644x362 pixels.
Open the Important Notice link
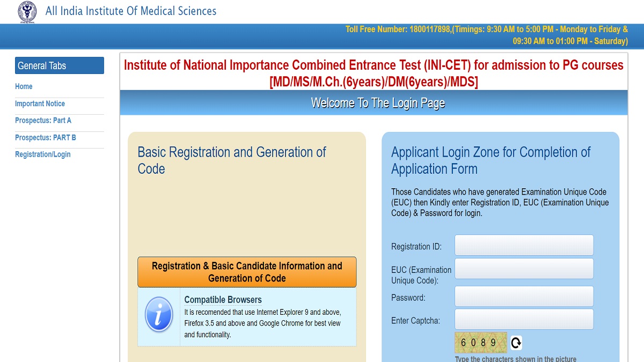pos(40,104)
